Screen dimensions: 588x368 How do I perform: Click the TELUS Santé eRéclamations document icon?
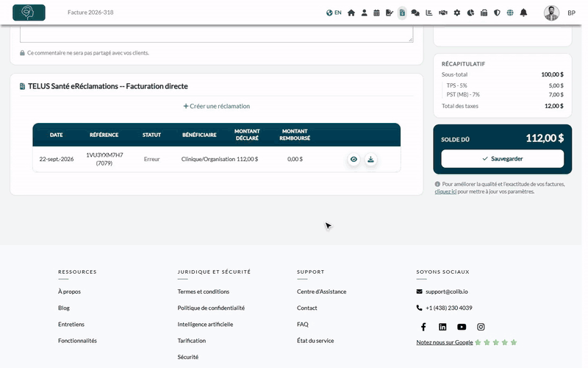[23, 87]
